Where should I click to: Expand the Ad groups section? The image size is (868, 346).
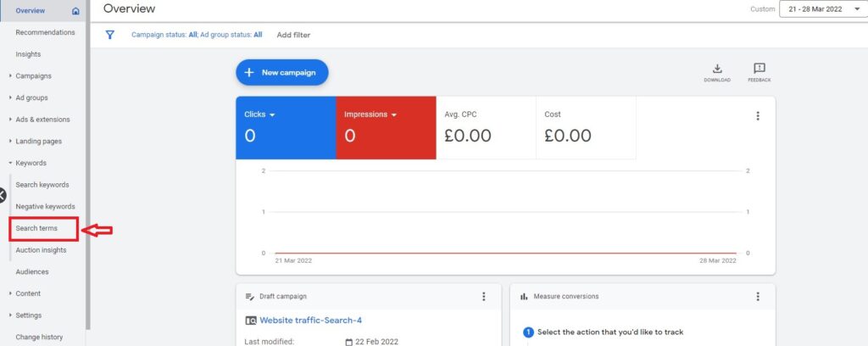[10, 98]
